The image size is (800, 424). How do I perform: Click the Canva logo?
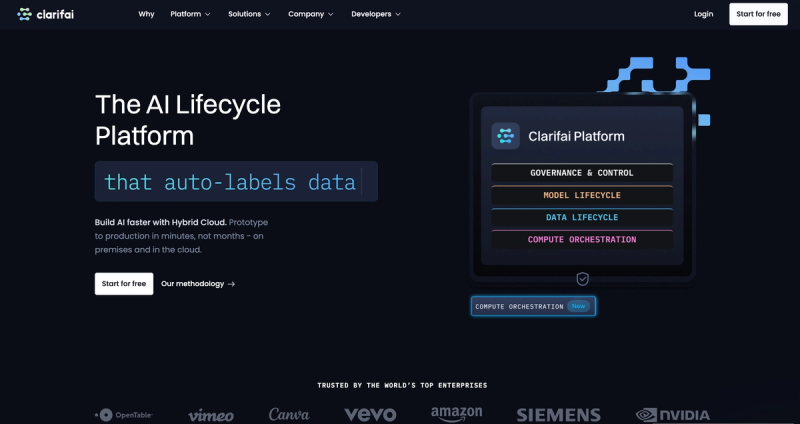coord(289,414)
